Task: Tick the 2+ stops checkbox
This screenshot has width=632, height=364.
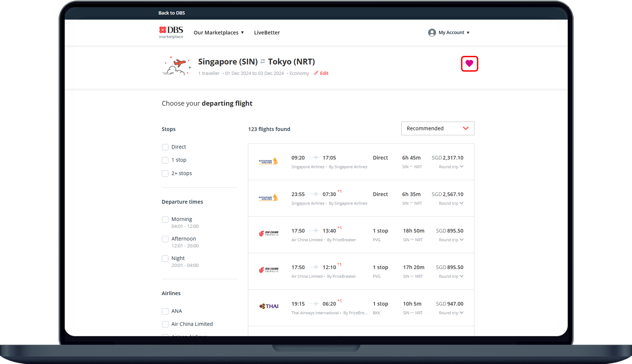Action: (x=165, y=174)
